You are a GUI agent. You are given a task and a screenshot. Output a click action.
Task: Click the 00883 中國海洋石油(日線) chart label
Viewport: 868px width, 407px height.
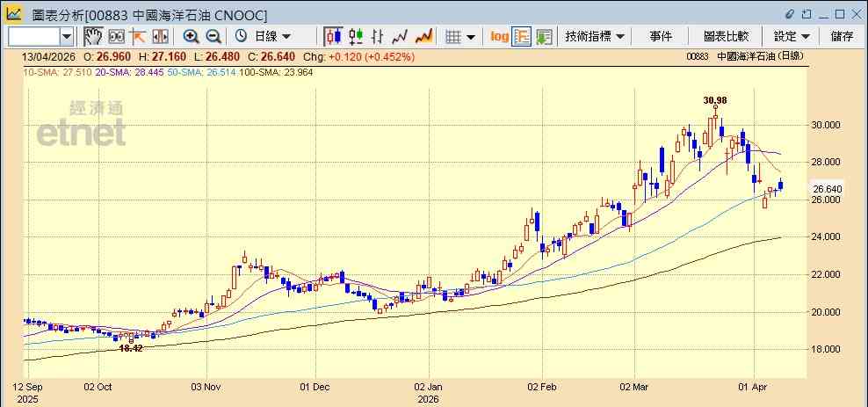point(744,56)
